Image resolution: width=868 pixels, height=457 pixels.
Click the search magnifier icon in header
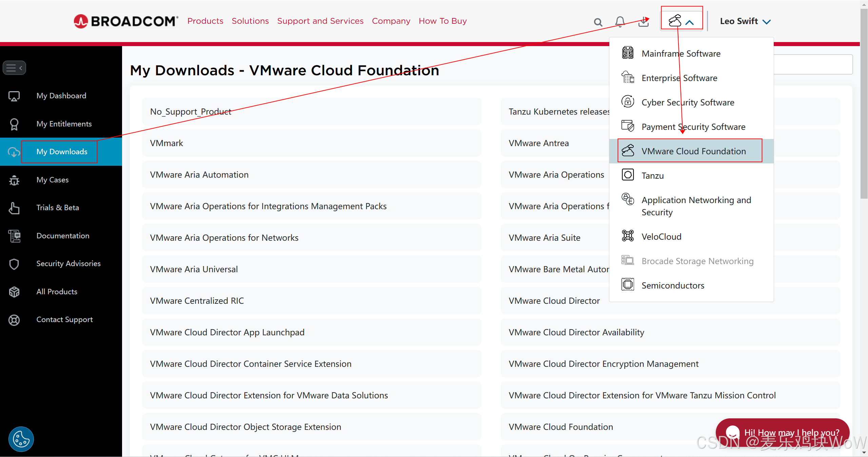pyautogui.click(x=598, y=22)
